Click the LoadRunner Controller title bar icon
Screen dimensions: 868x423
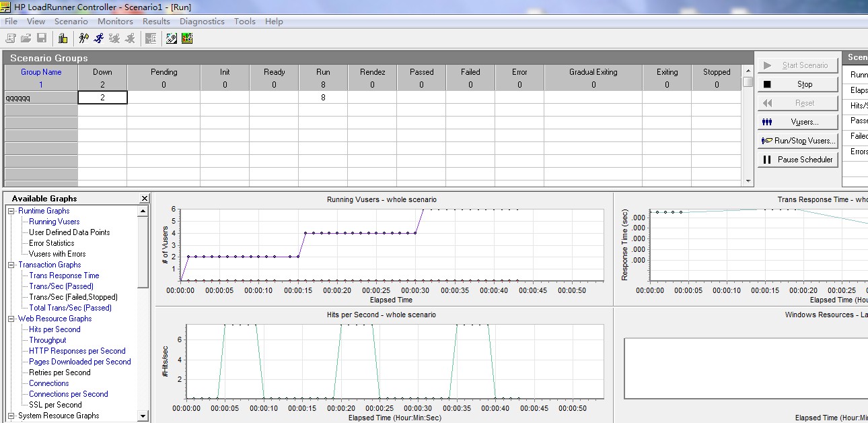6,7
